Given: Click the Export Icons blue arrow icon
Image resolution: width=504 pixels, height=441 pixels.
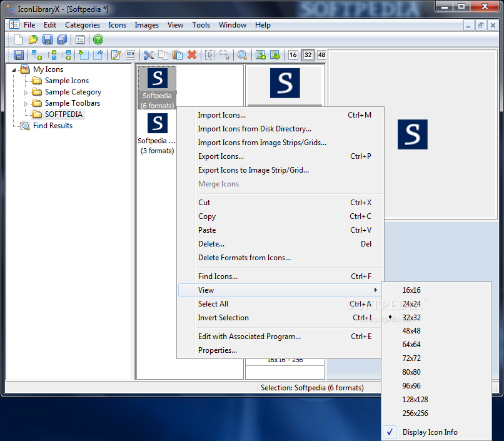Looking at the screenshot, I should (x=98, y=55).
